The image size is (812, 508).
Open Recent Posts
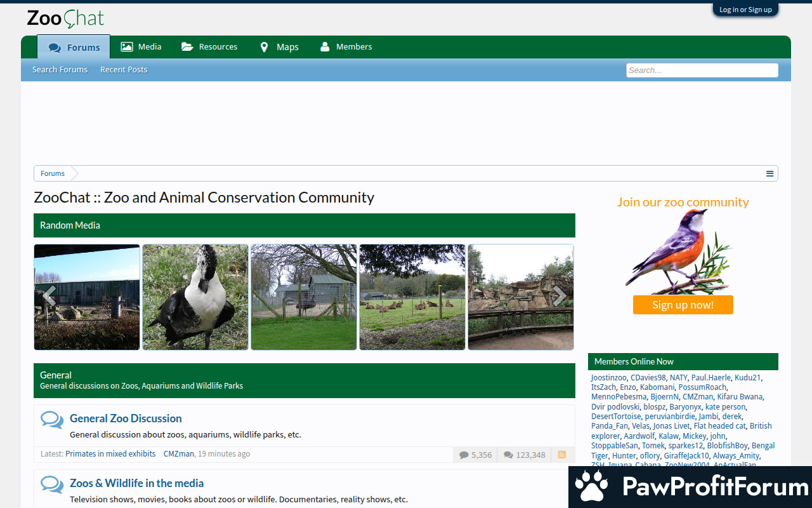click(124, 70)
